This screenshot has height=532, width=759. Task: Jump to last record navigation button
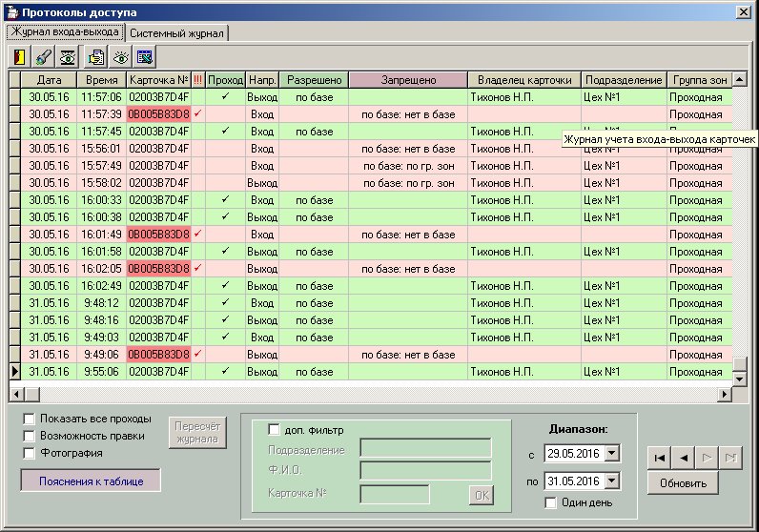731,458
